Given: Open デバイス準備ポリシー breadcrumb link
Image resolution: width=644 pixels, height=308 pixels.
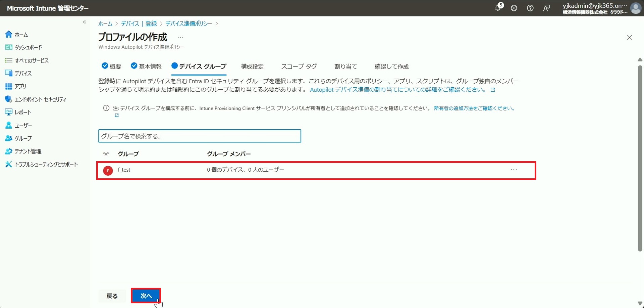Looking at the screenshot, I should [x=189, y=24].
